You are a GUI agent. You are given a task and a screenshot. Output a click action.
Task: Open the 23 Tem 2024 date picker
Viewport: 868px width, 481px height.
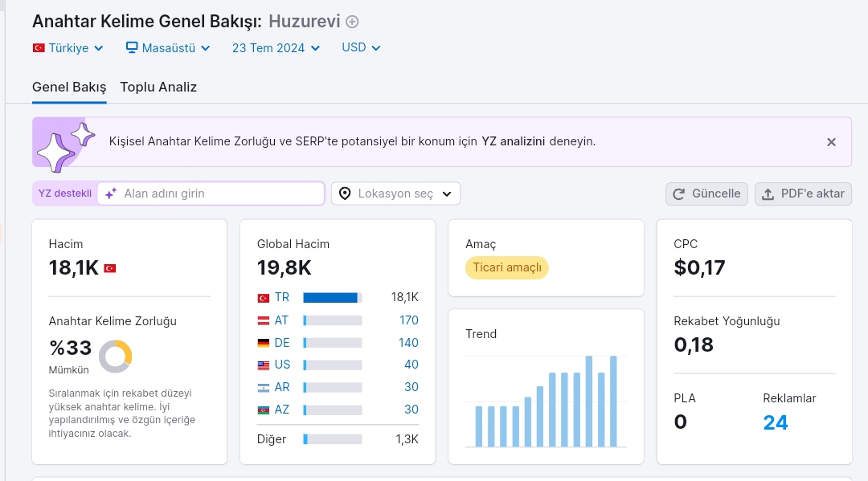tap(276, 48)
